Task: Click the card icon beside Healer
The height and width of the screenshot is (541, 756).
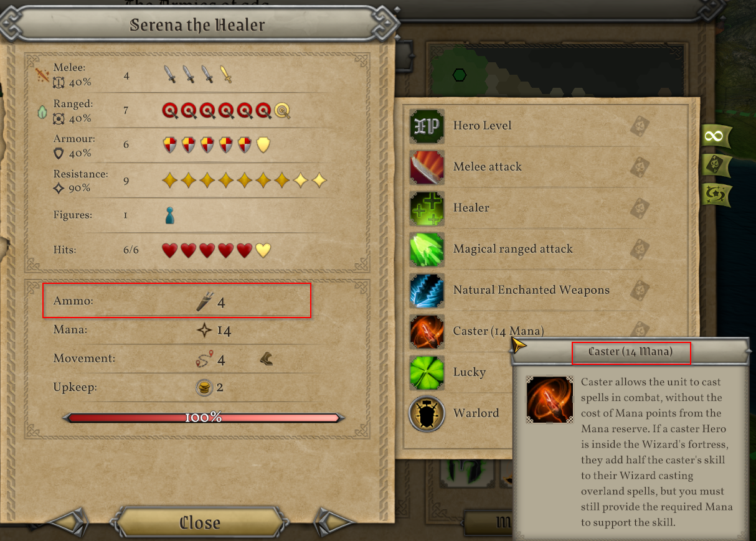Action: click(641, 209)
